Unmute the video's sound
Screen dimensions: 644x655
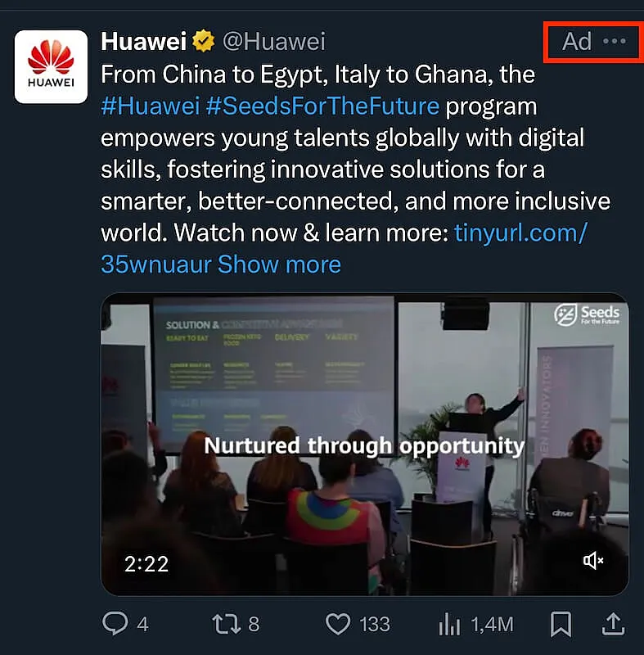tap(592, 562)
